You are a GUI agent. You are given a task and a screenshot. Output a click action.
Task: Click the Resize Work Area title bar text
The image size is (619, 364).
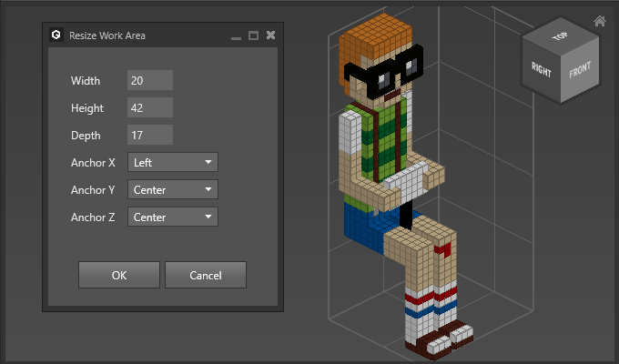coord(107,35)
